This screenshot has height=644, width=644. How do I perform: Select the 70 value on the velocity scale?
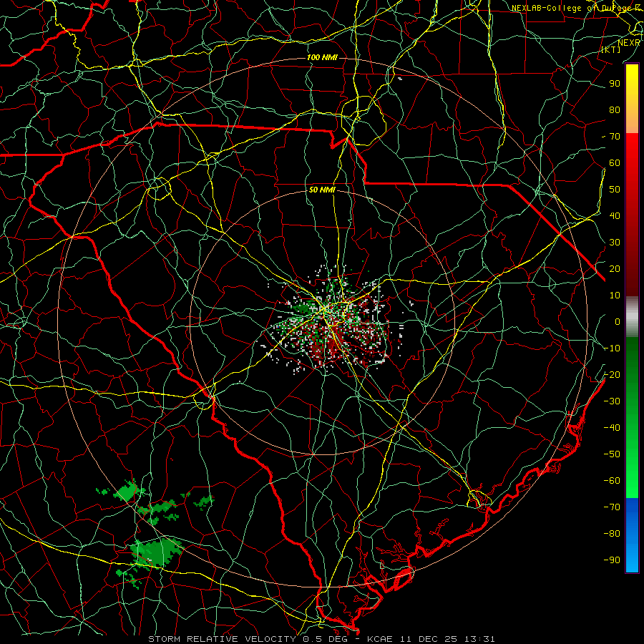615,137
